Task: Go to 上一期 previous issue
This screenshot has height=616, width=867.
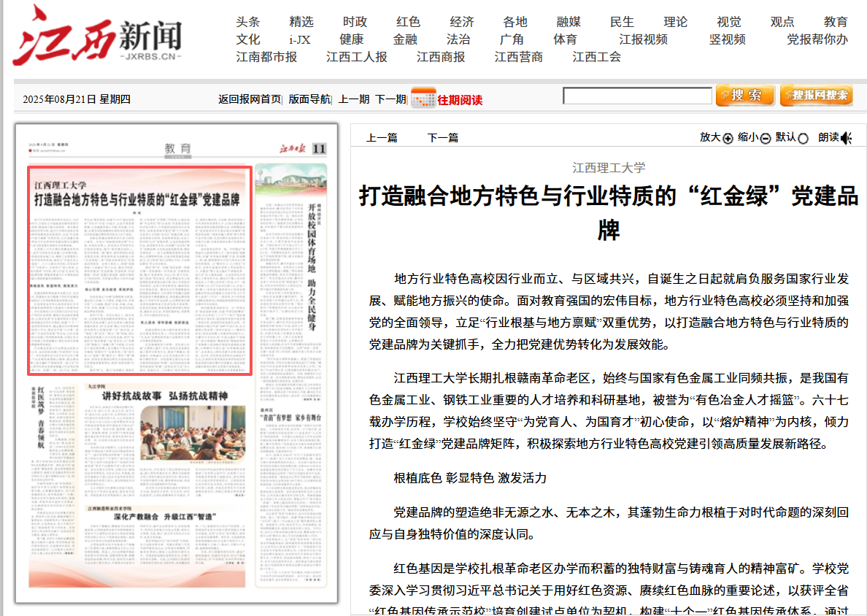Action: 354,99
